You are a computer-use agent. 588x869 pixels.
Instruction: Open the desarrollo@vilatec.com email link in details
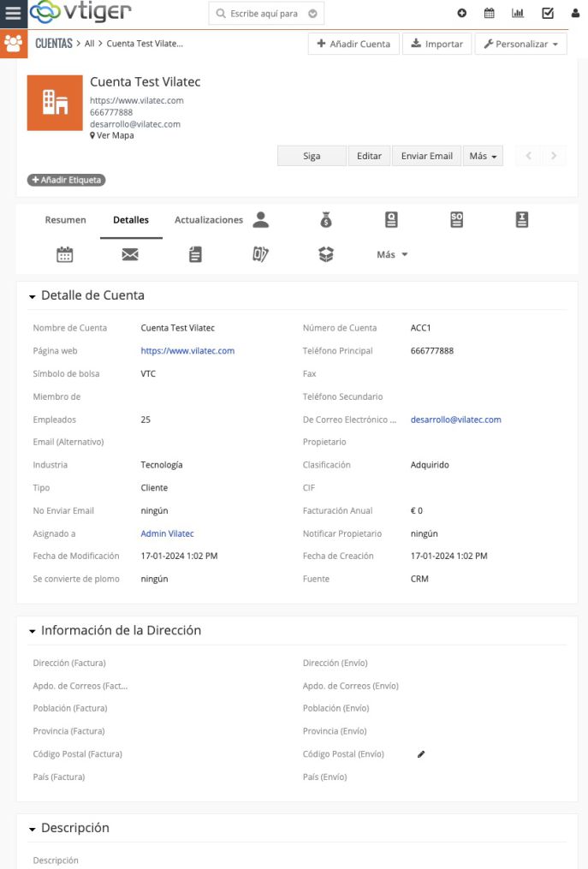click(x=455, y=420)
